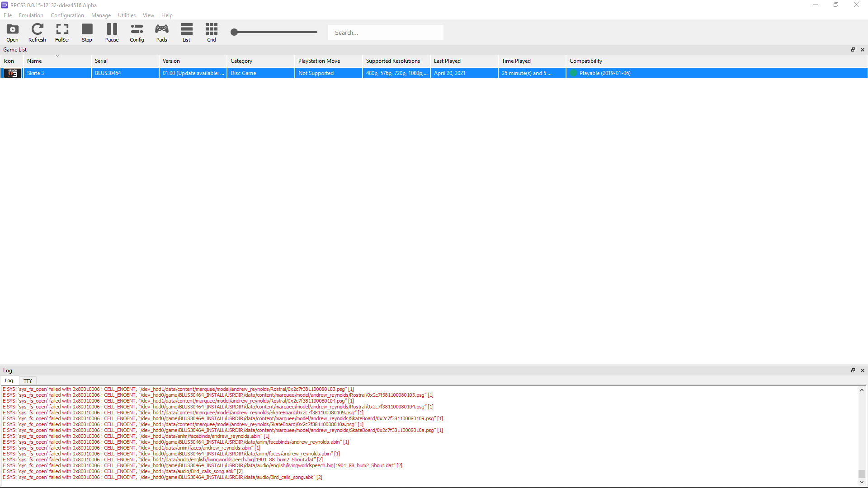868x488 pixels.
Task: Sort by Last Played column header
Action: 447,61
